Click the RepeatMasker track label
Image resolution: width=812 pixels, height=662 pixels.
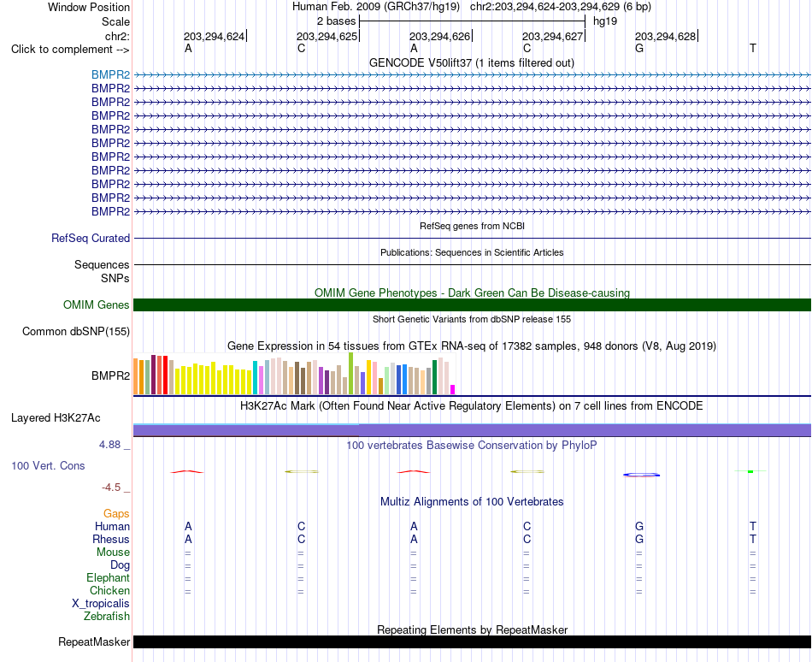click(x=94, y=641)
